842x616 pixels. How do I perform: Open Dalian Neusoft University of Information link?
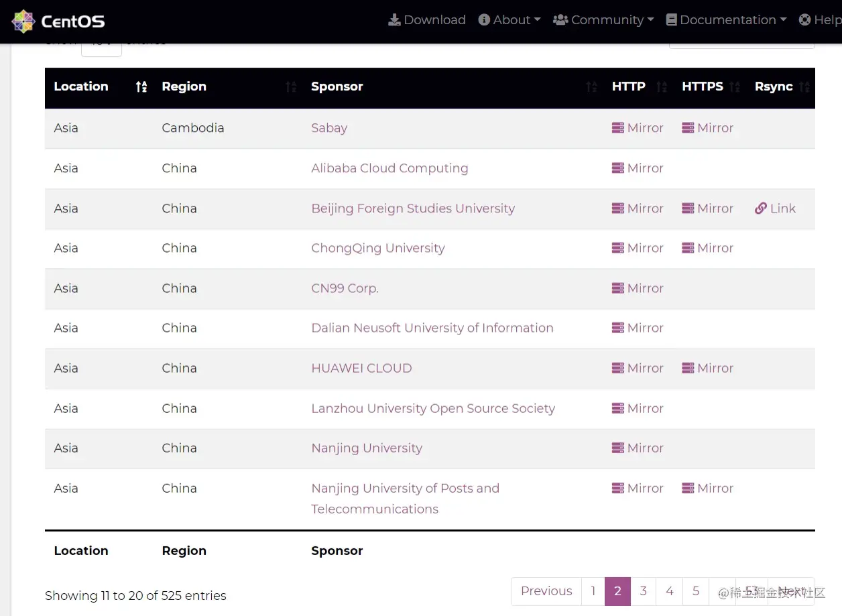point(432,328)
